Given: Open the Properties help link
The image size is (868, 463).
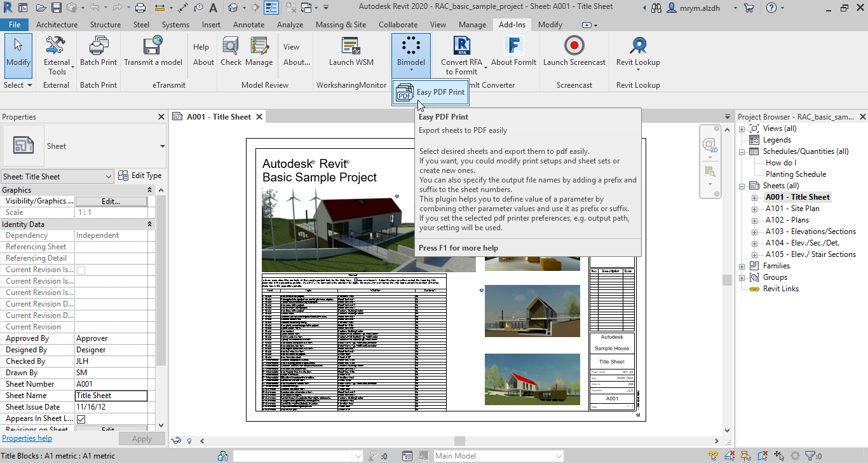Looking at the screenshot, I should 27,438.
